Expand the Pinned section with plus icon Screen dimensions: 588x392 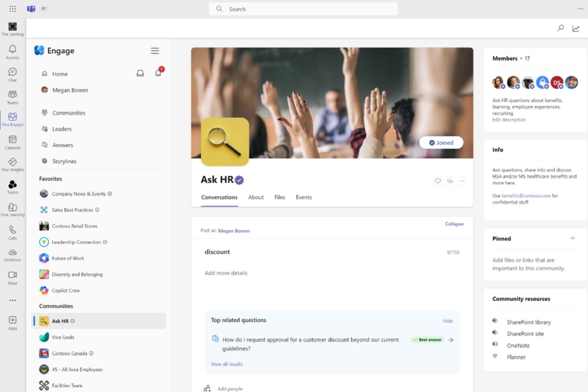coord(572,238)
